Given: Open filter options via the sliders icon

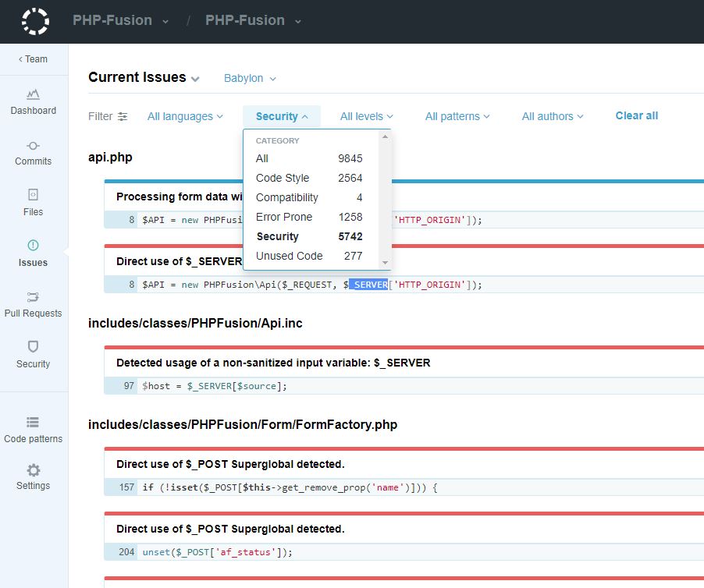Looking at the screenshot, I should (123, 115).
